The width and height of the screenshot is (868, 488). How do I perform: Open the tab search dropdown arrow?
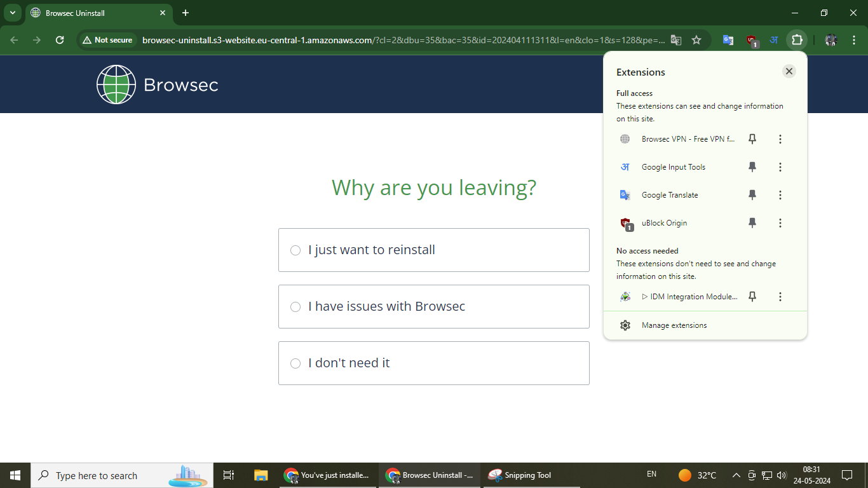pos(12,13)
